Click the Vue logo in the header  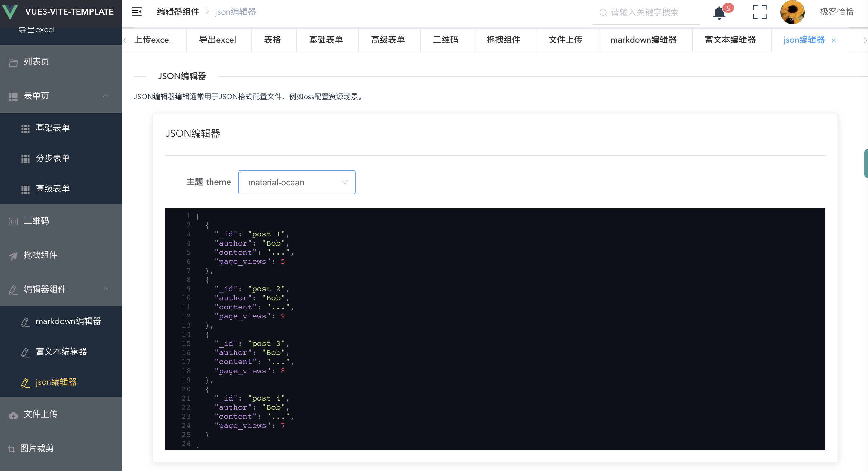pos(10,12)
